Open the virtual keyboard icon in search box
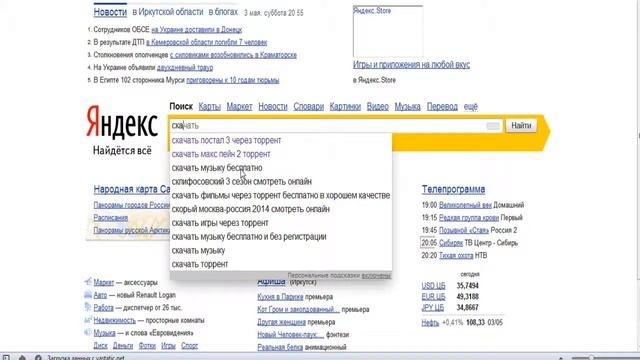640x360 pixels. [493, 126]
